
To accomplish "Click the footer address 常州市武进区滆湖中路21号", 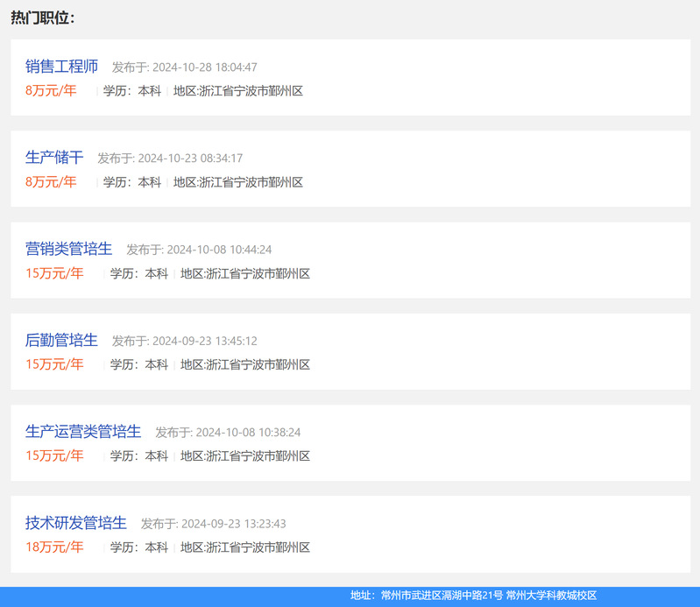I will 442,596.
